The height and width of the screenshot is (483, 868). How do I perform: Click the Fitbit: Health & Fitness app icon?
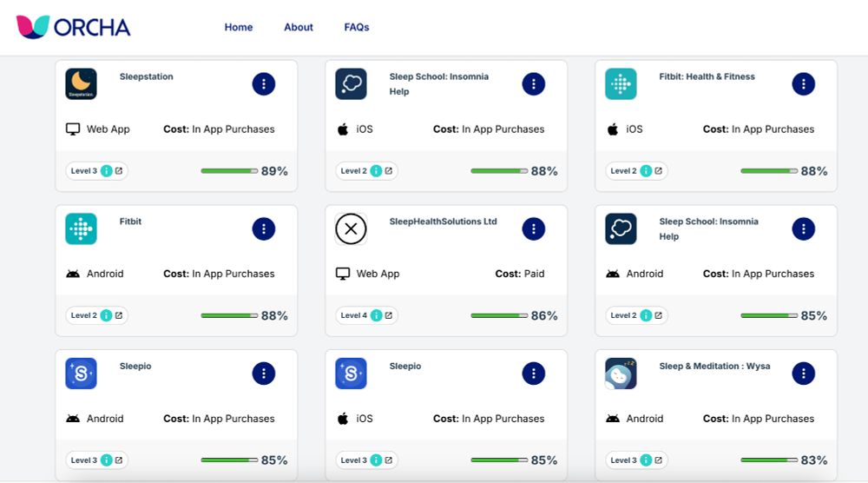(x=621, y=83)
